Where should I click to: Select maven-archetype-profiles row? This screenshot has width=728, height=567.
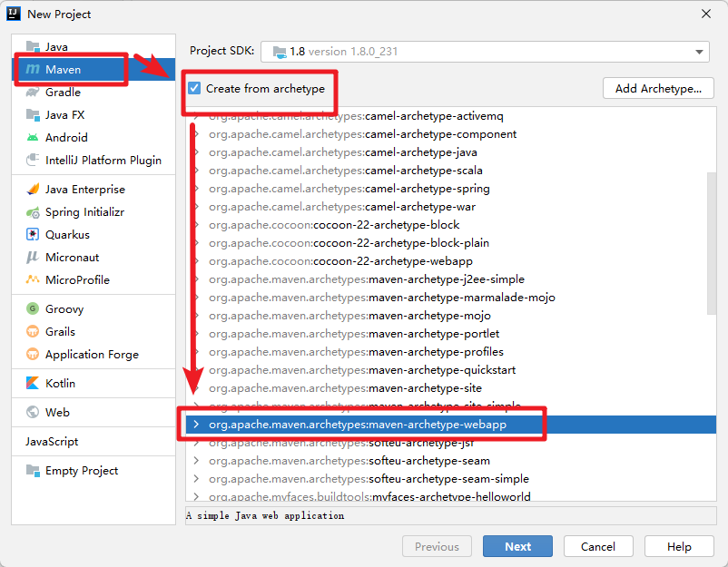click(451, 352)
